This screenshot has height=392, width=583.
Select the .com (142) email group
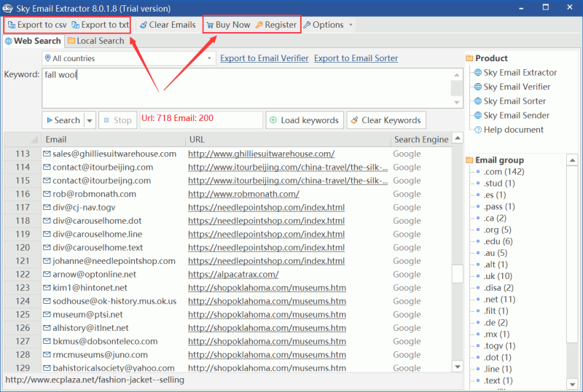(x=504, y=172)
